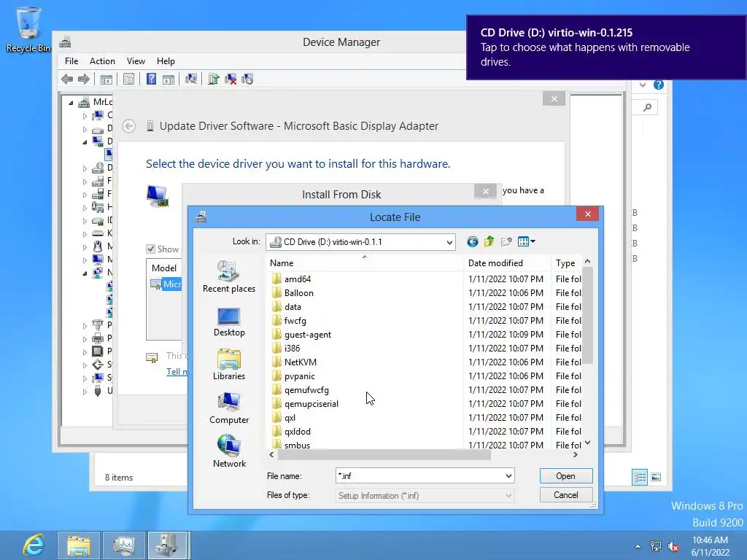The image size is (747, 560).
Task: Open File Explorer from taskbar
Action: 79,545
